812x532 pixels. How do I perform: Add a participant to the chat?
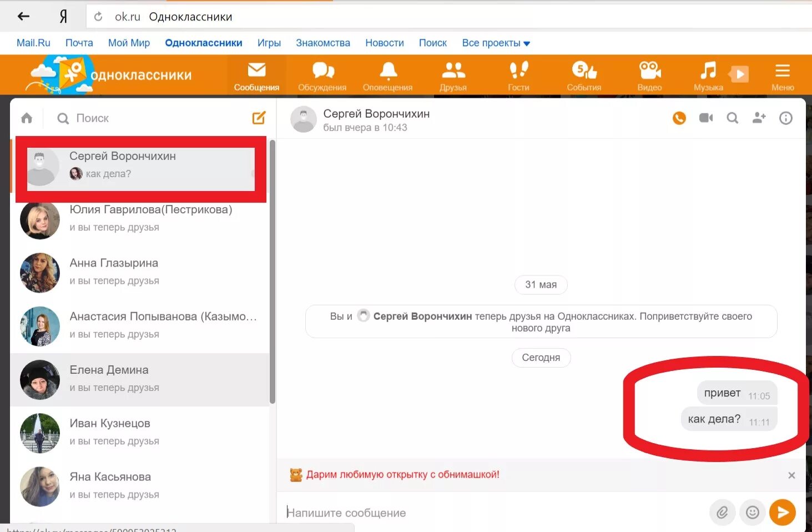(x=759, y=118)
